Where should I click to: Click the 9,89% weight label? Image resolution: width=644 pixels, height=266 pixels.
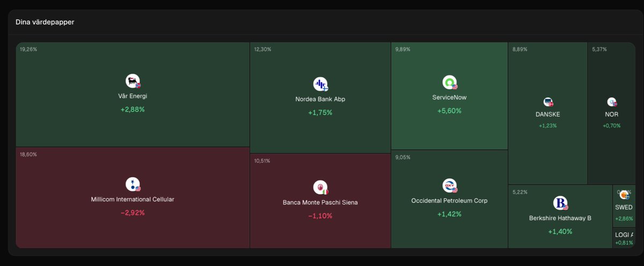[x=402, y=49]
